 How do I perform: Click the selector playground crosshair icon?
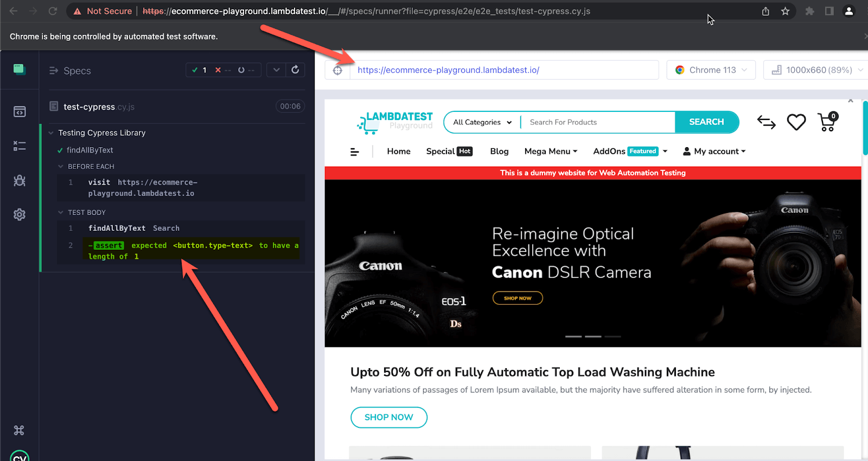(337, 70)
